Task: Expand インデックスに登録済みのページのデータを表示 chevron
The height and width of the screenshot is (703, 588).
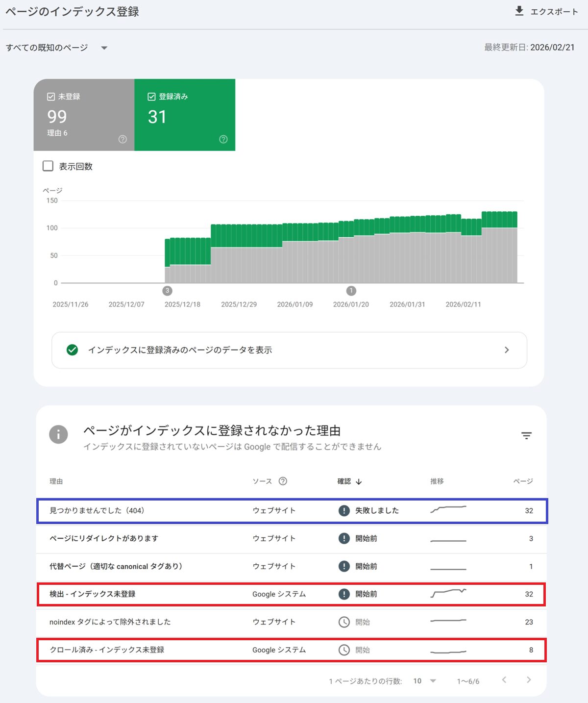Action: [507, 350]
